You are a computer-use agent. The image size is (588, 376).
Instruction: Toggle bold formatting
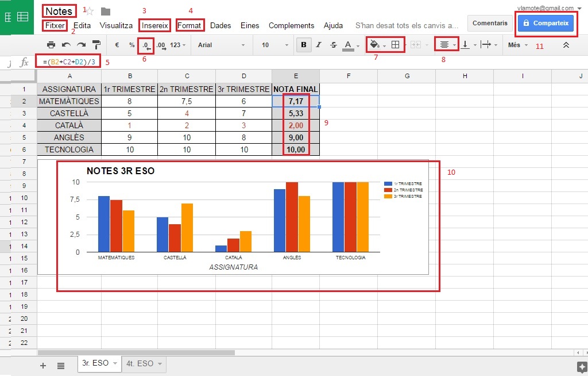tap(304, 45)
